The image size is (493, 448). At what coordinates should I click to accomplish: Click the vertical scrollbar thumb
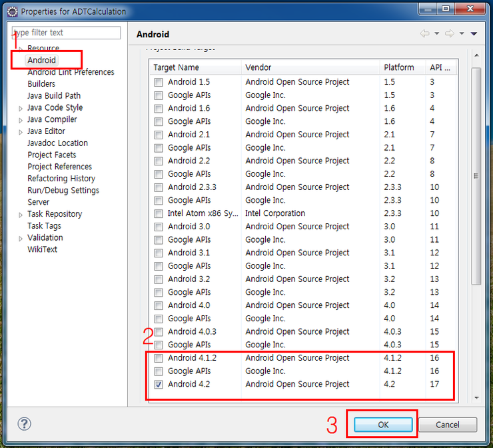tap(476, 176)
